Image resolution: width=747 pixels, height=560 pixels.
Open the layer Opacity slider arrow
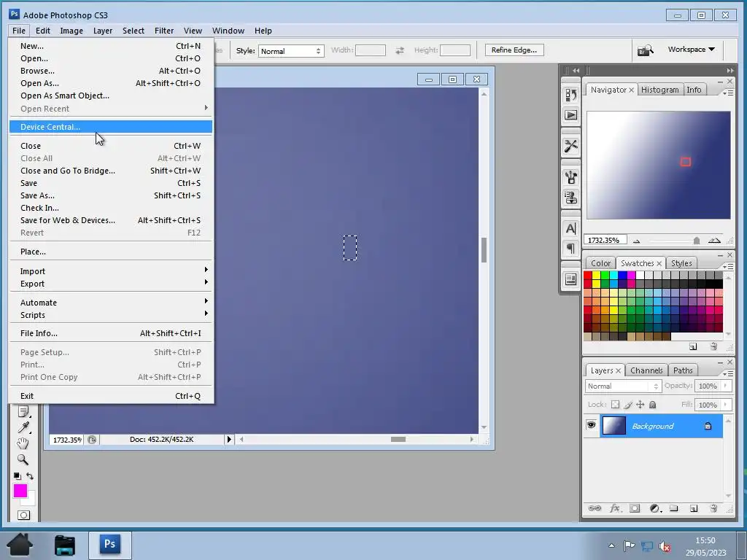[x=726, y=386]
